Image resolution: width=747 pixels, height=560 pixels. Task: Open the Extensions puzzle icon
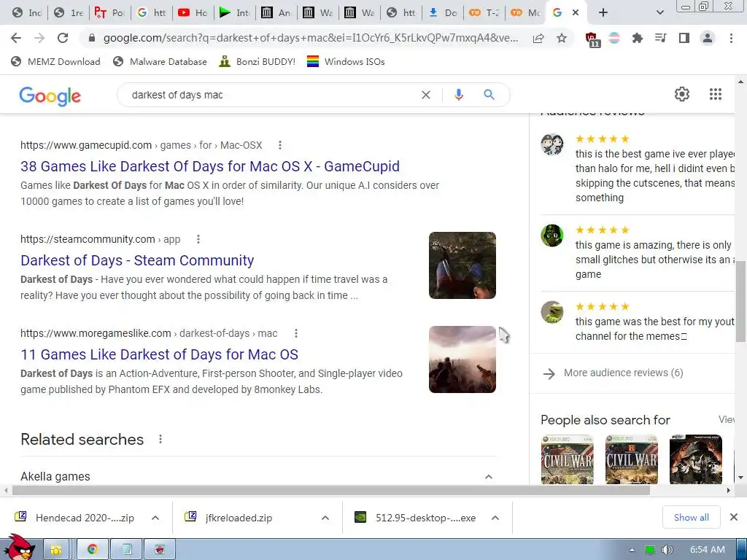tap(637, 38)
